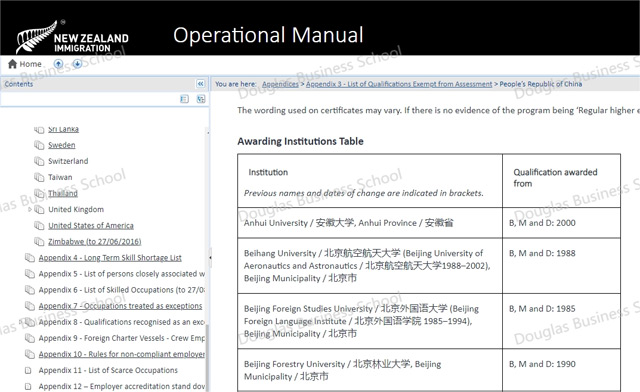Click the page icon beside Appendix 12
Image resolution: width=640 pixels, height=392 pixels.
pyautogui.click(x=28, y=386)
